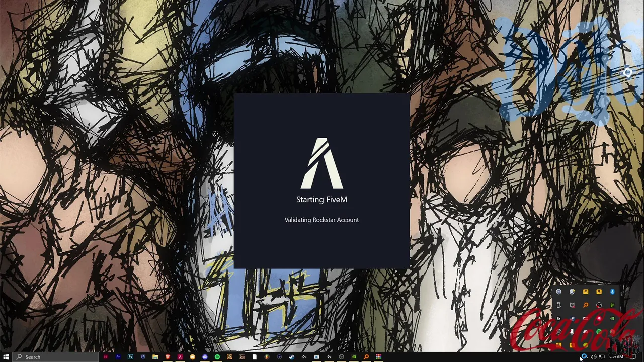Screen dimensions: 644x362
Task: Open the Windows Start menu
Action: [x=6, y=357]
